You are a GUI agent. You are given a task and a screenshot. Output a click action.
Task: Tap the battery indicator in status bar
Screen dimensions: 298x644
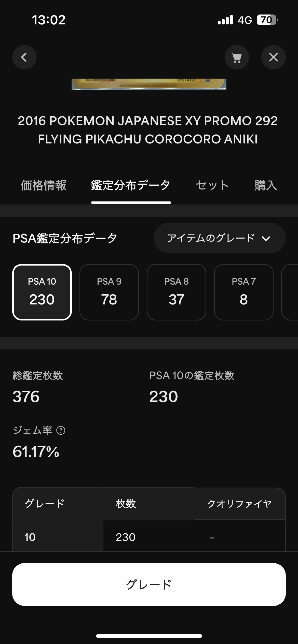tap(267, 20)
